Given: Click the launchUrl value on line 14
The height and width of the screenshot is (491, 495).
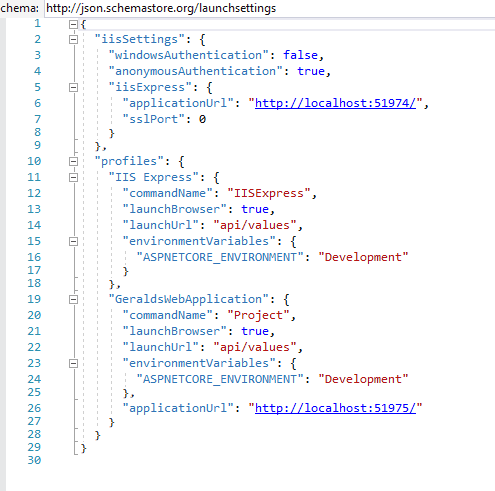Looking at the screenshot, I should point(255,225).
